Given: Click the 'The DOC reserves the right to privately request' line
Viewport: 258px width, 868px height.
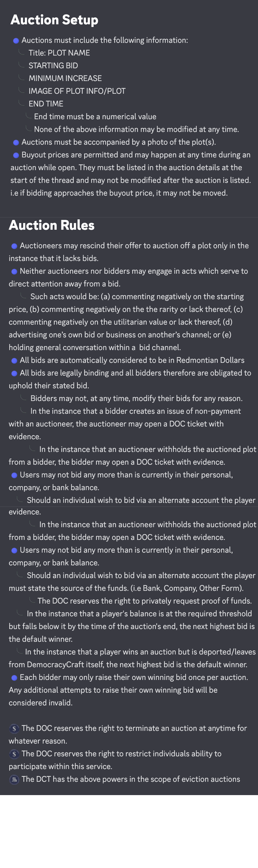Looking at the screenshot, I should tap(145, 601).
